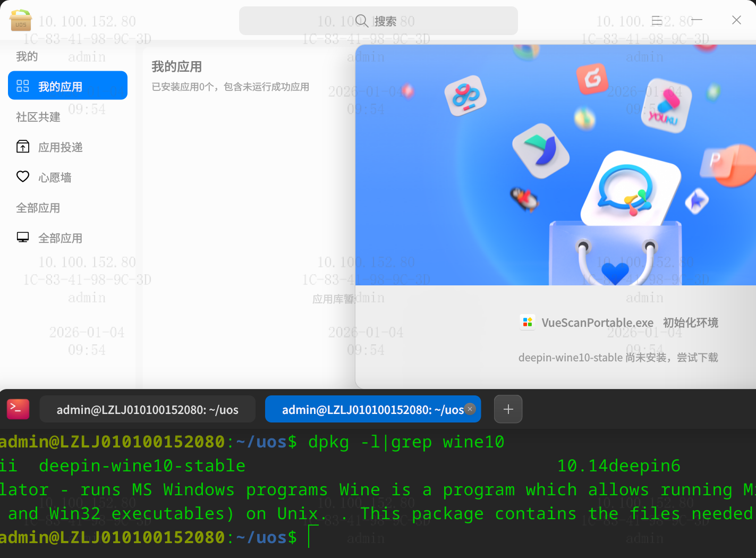Minimize the app store window
756x558 pixels.
(696, 20)
